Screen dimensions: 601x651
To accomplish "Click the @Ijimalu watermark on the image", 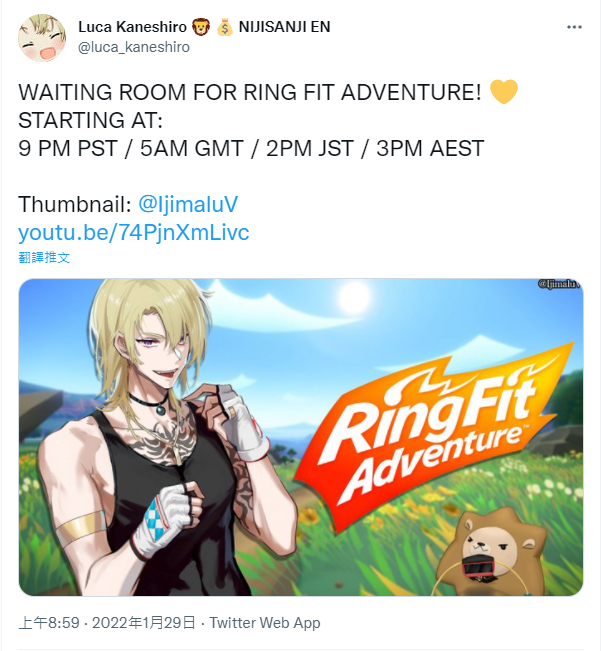I will [559, 284].
